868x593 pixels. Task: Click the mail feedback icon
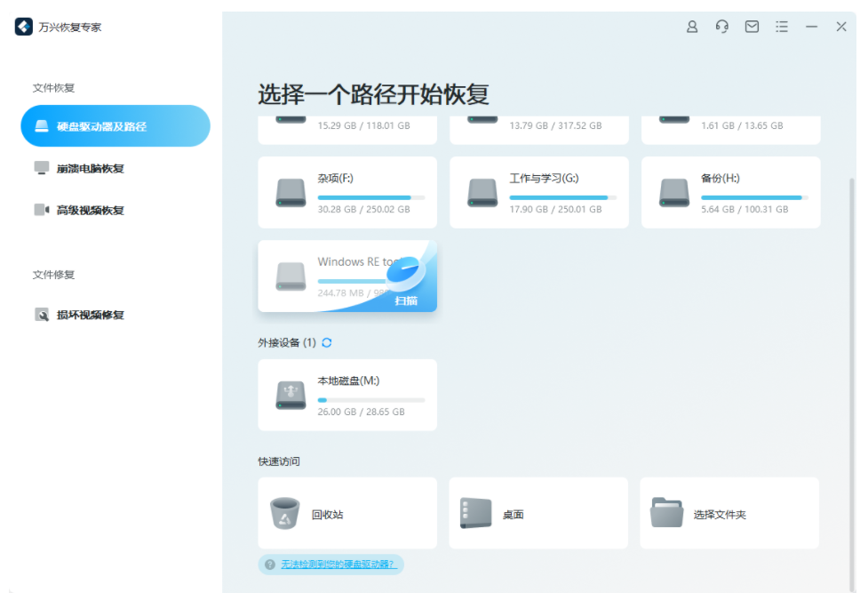[752, 27]
